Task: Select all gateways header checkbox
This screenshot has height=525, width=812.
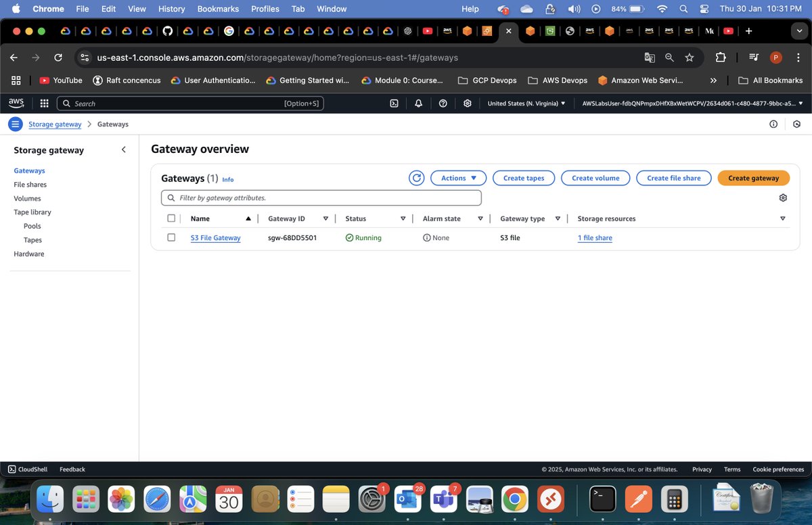Action: pyautogui.click(x=171, y=218)
